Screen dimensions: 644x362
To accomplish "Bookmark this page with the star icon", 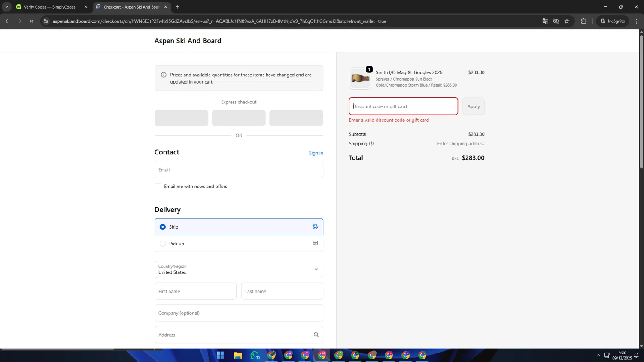I will tap(567, 21).
